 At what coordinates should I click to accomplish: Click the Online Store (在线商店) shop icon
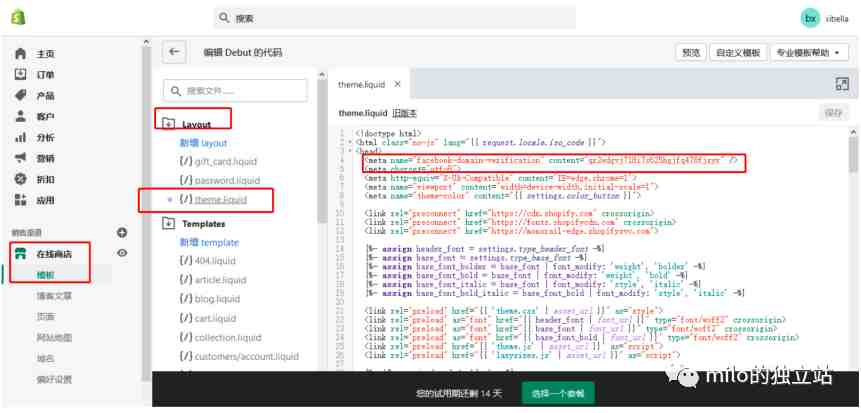pyautogui.click(x=20, y=254)
